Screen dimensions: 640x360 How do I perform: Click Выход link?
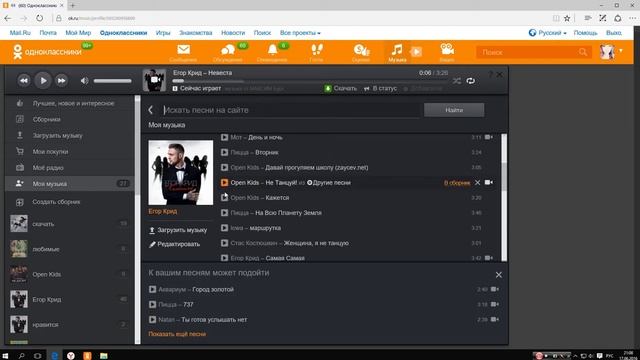pos(614,33)
